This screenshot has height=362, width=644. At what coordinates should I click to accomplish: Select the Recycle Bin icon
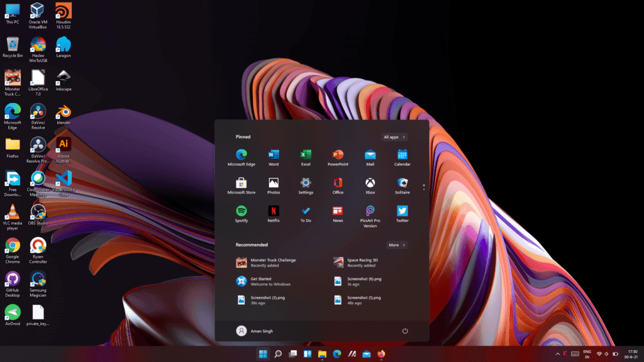click(x=13, y=47)
